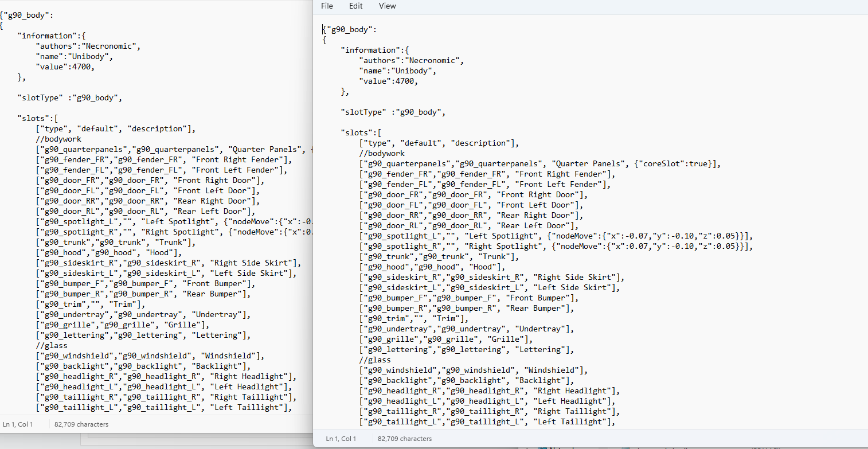This screenshot has height=449, width=868.
Task: Open the Edit menu
Action: 355,6
